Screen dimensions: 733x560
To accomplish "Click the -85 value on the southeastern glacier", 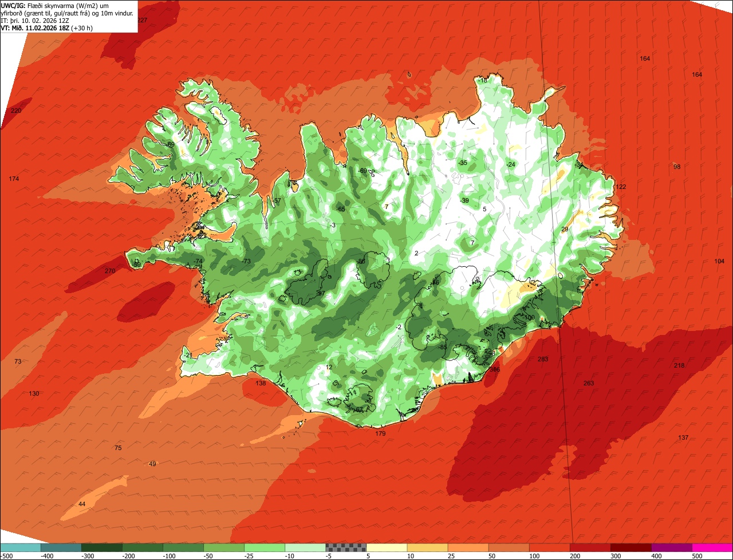I will point(442,347).
